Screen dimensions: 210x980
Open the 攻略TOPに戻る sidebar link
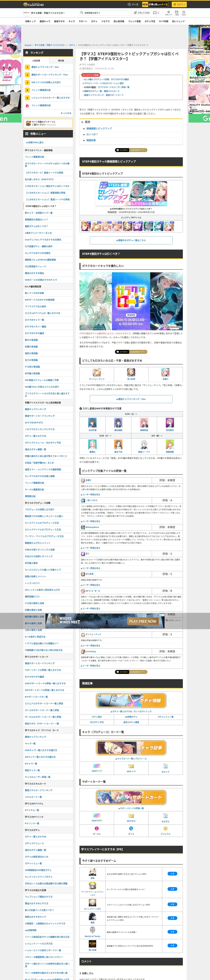(x=35, y=143)
